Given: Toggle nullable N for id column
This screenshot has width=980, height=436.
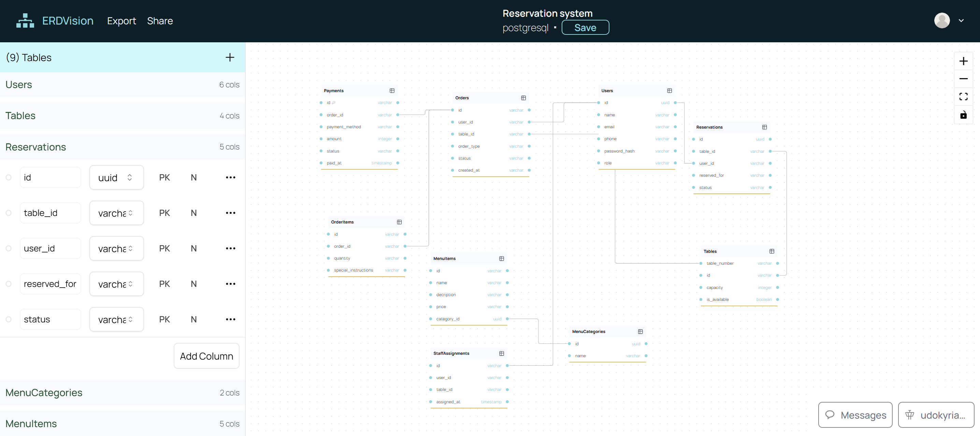Looking at the screenshot, I should 193,177.
